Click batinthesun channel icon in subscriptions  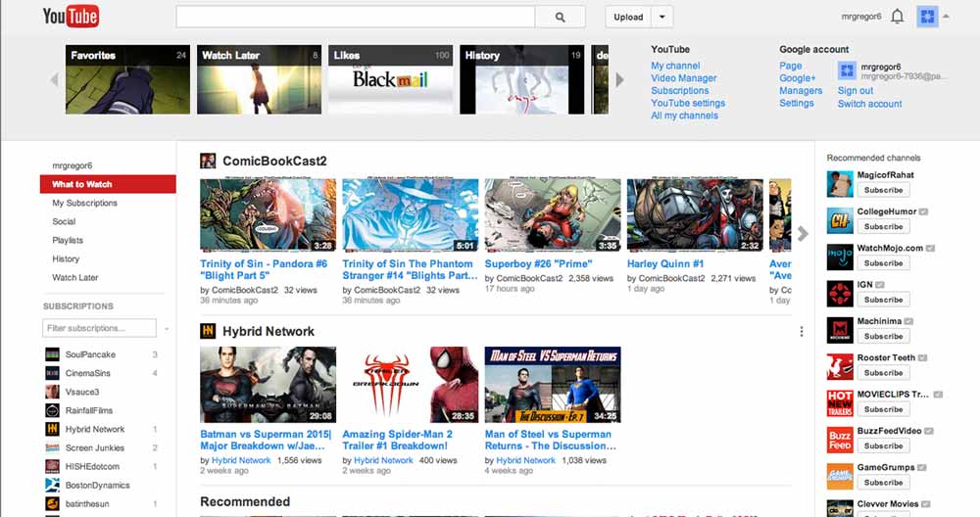click(53, 504)
